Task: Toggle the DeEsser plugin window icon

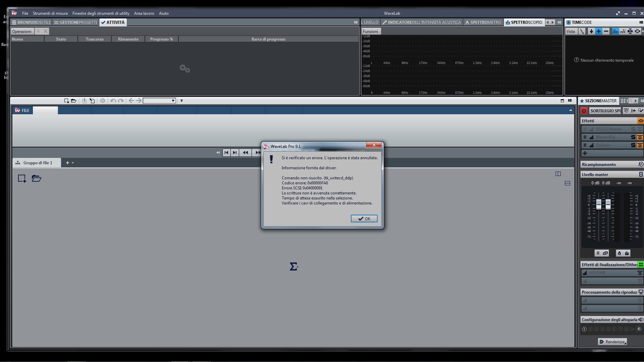Action: click(x=640, y=145)
